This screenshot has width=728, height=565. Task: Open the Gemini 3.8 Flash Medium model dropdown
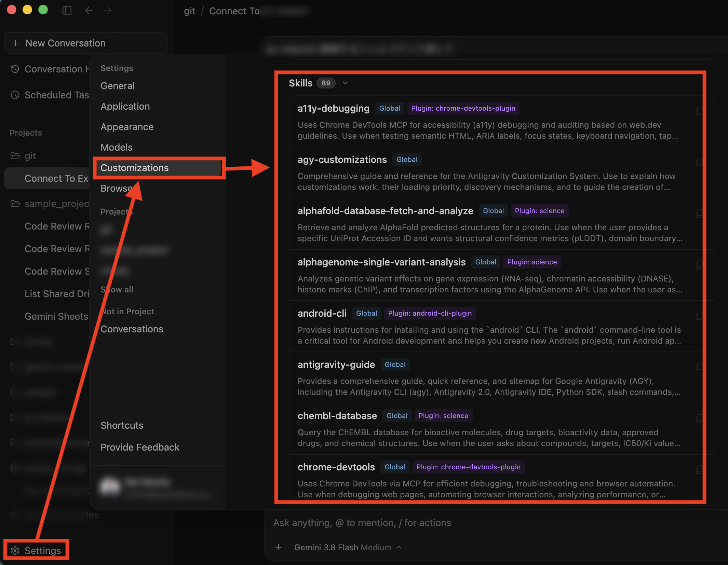pos(348,547)
